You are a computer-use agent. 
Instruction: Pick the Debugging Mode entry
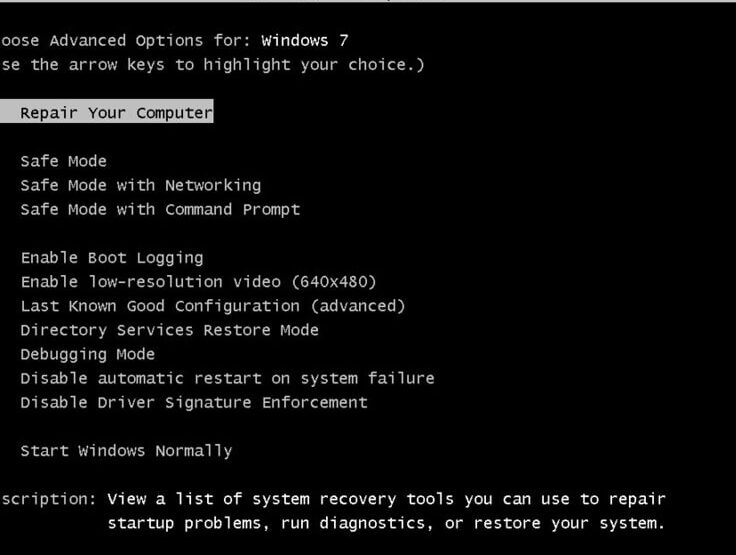(x=87, y=355)
